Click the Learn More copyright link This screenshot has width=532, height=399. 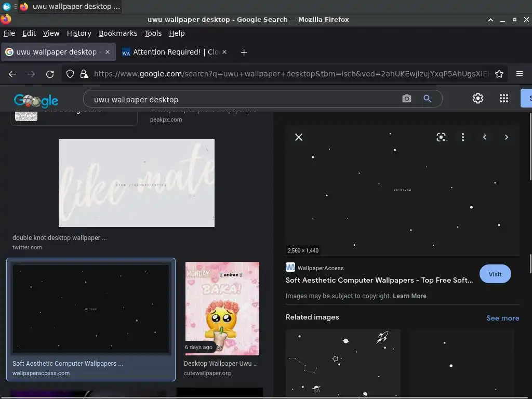click(x=409, y=296)
